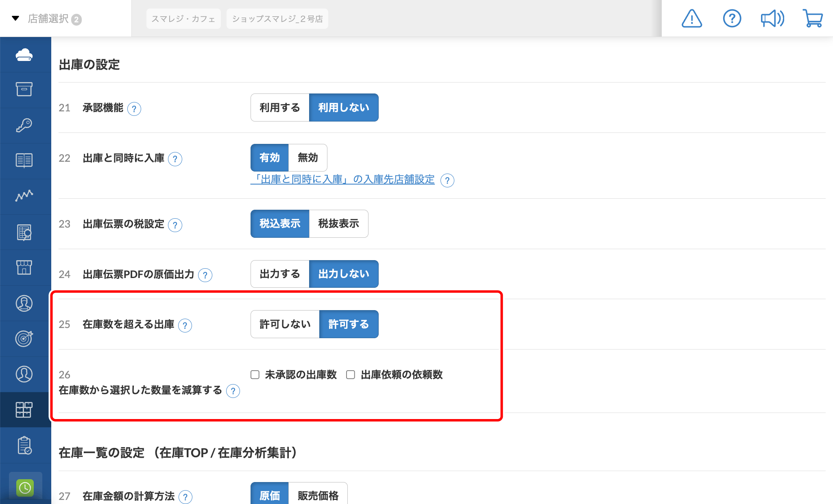Open the open-book sidebar icon
The height and width of the screenshot is (504, 833).
tap(24, 161)
